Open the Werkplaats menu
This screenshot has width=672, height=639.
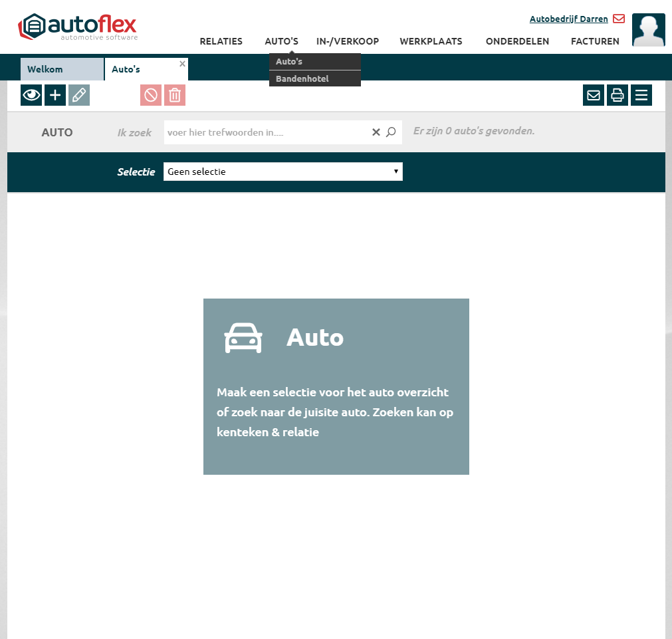(431, 41)
